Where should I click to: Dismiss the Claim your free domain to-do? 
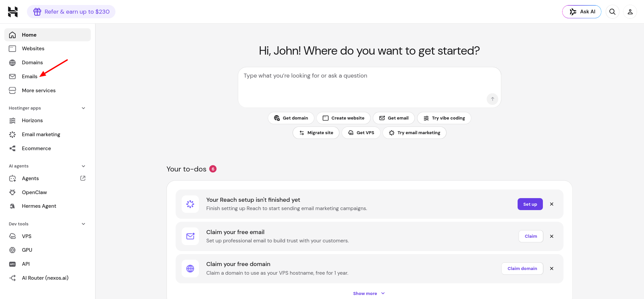pos(552,269)
